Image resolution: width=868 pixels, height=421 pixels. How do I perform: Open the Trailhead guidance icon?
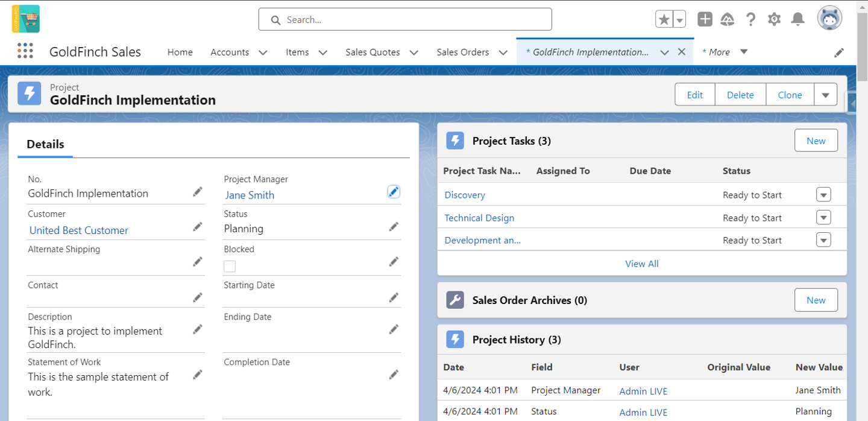(x=728, y=19)
